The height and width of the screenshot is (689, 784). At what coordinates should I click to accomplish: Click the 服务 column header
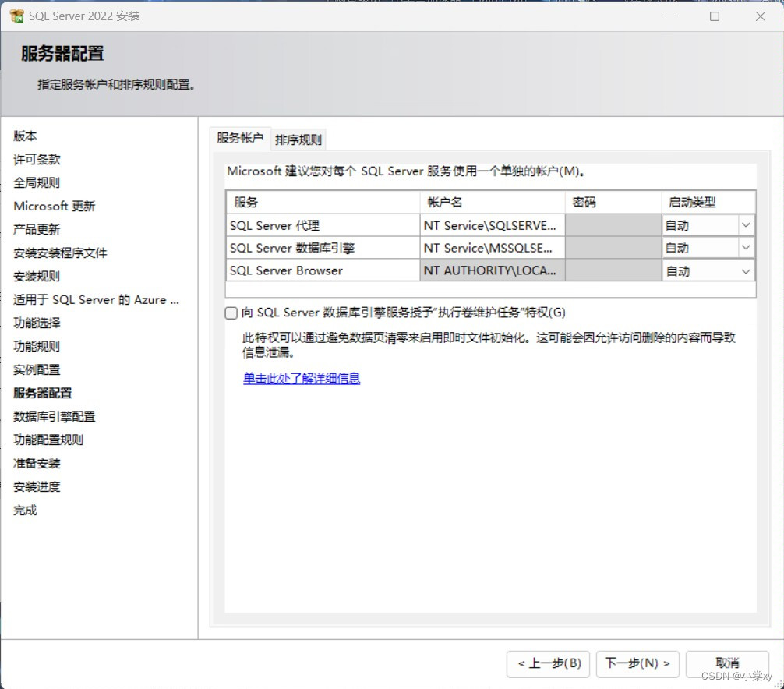point(323,203)
